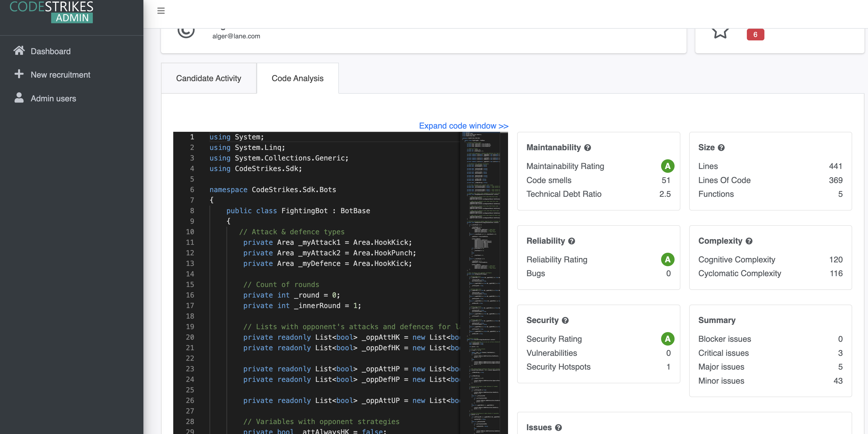Click code line 6 namespace declaration
The height and width of the screenshot is (434, 868).
tap(272, 189)
